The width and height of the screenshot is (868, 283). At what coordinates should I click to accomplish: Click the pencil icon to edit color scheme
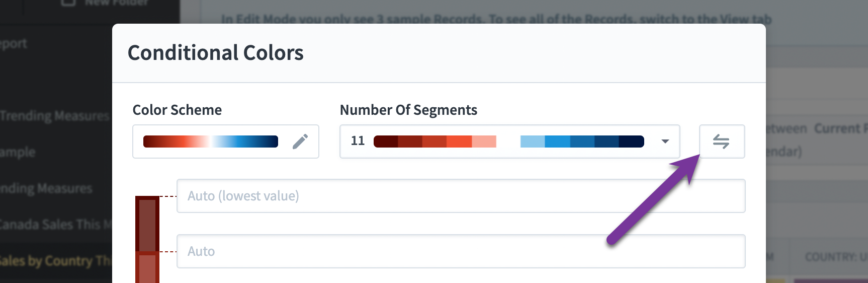[300, 141]
